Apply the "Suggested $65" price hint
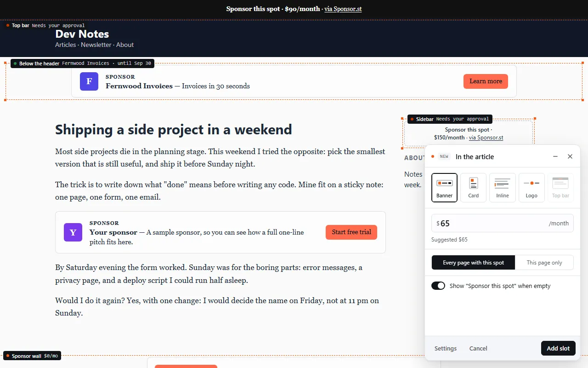The width and height of the screenshot is (588, 368). point(449,240)
